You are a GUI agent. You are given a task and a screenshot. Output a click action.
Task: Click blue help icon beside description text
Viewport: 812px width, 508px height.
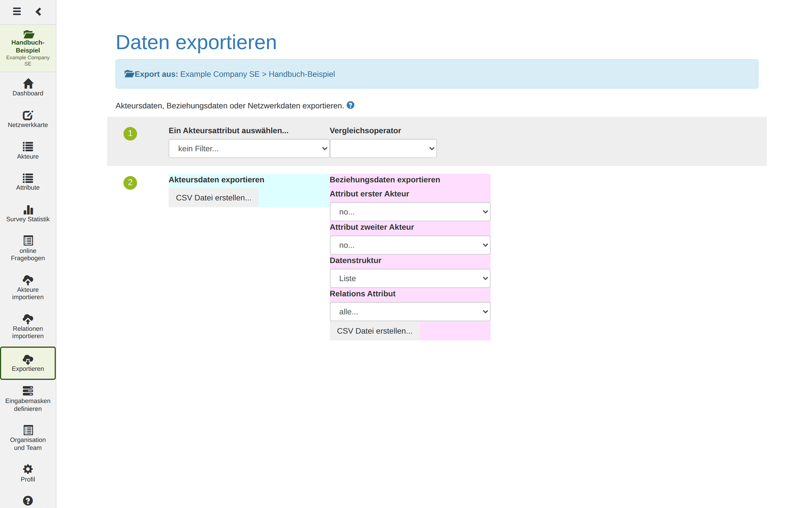351,105
